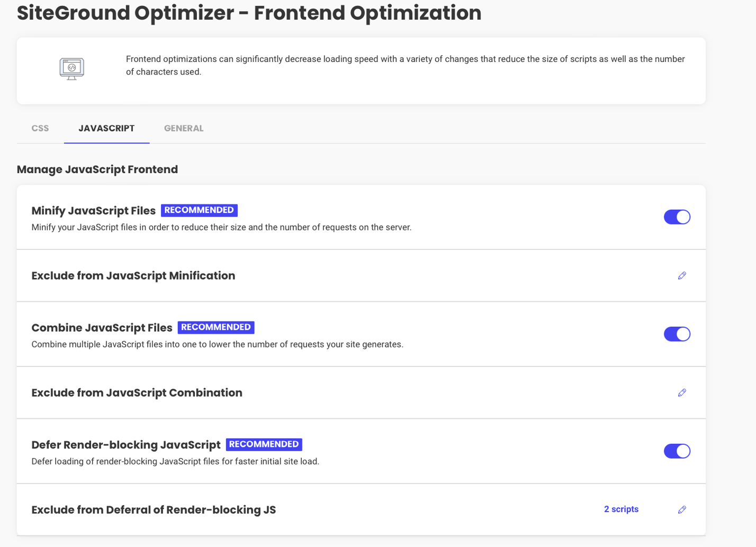
Task: Open the GENERAL tab
Action: click(183, 128)
